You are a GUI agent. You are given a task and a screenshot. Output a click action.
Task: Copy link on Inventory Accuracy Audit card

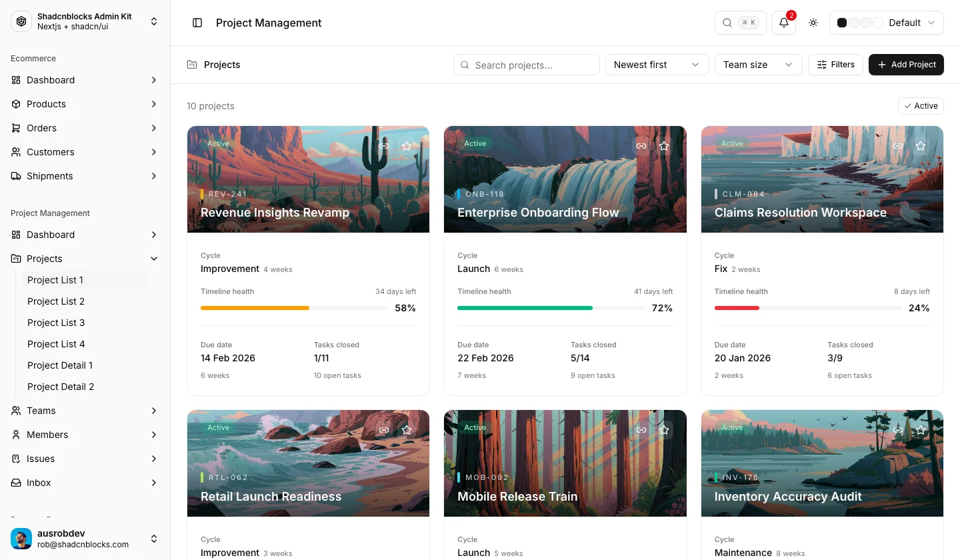coord(898,430)
